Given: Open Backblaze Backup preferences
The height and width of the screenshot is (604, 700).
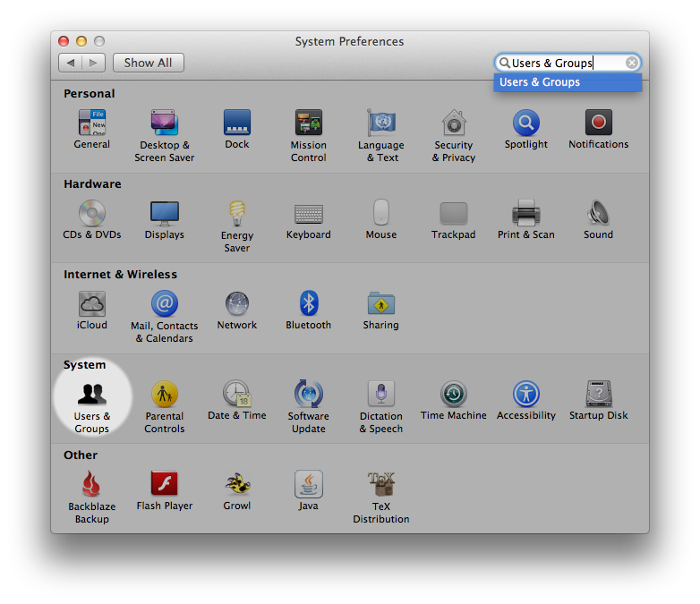Looking at the screenshot, I should (x=91, y=485).
